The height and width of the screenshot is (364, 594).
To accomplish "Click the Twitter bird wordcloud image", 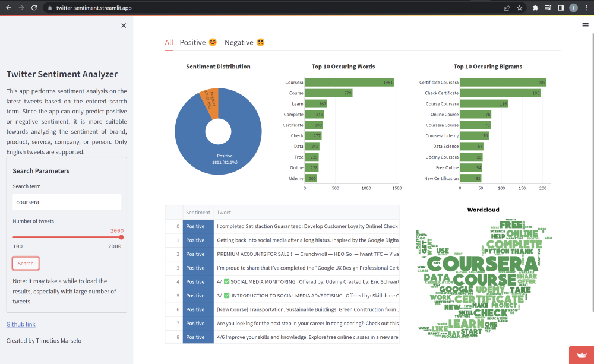I will (x=484, y=278).
